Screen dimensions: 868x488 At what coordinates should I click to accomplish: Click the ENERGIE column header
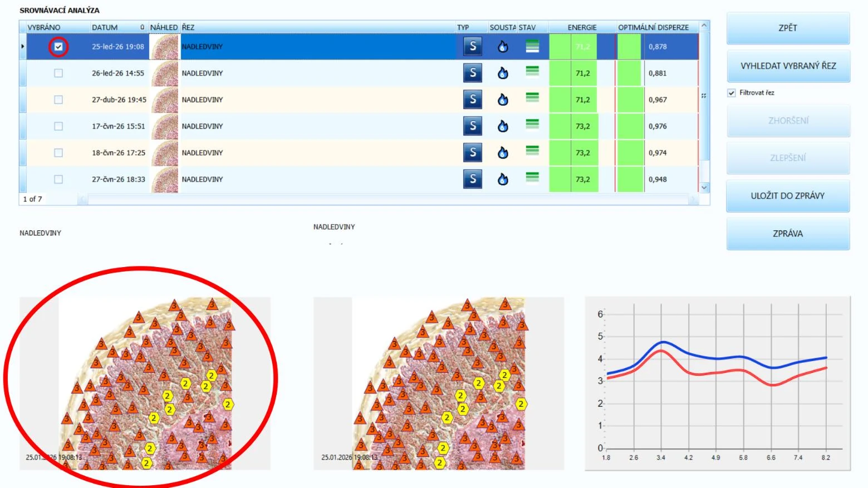tap(582, 27)
